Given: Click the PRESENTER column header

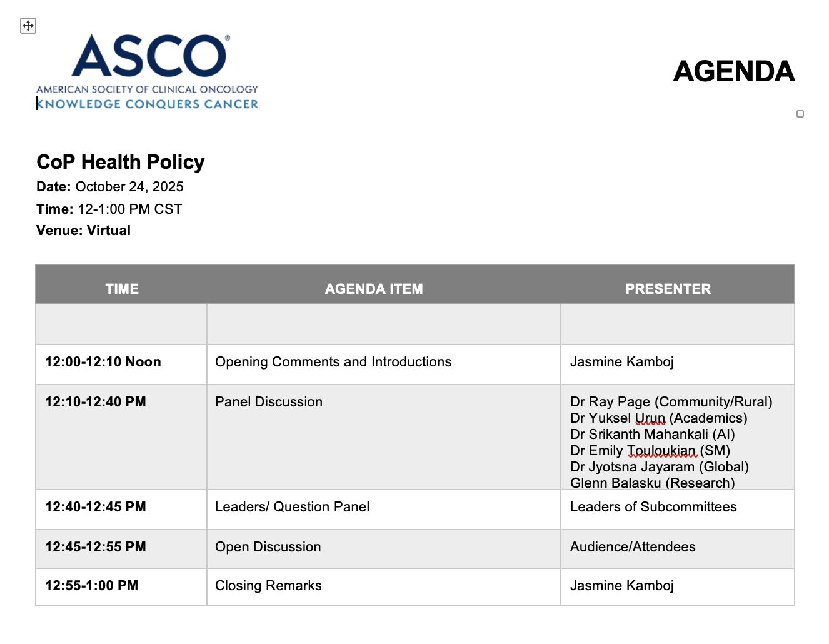Looking at the screenshot, I should (x=668, y=289).
